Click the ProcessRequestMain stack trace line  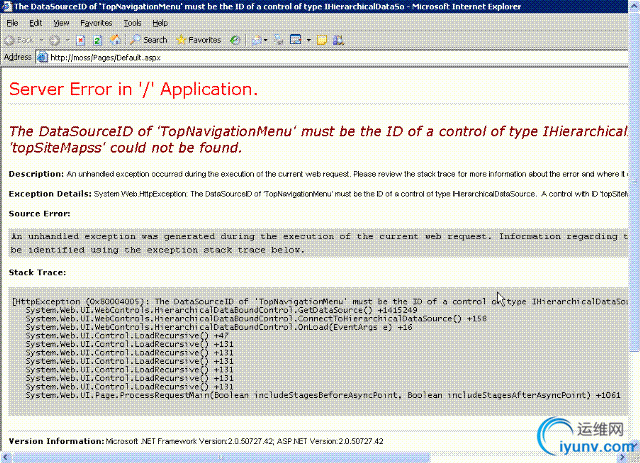pos(323,395)
